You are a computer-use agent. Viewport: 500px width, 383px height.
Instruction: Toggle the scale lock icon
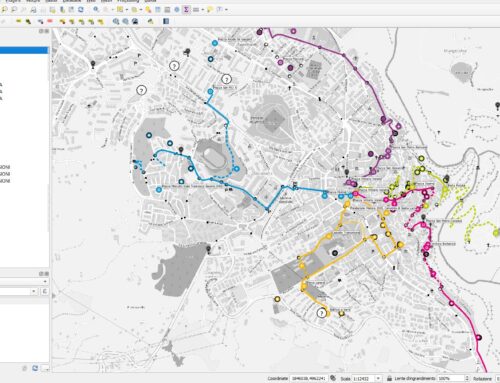click(x=389, y=379)
